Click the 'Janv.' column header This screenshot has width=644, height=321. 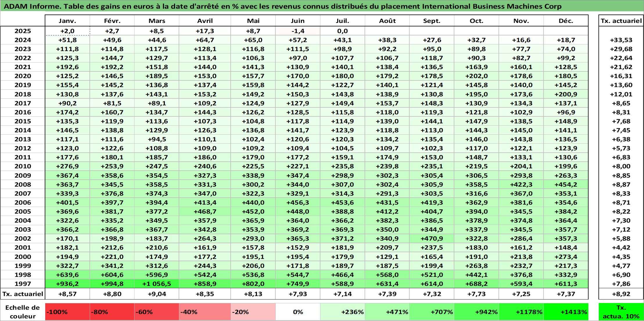[67, 21]
